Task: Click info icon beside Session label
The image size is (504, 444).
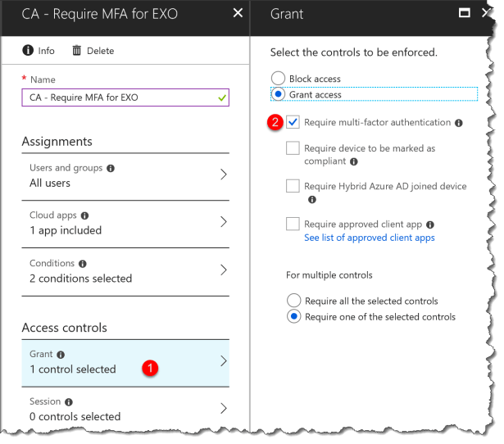Action: click(x=68, y=402)
